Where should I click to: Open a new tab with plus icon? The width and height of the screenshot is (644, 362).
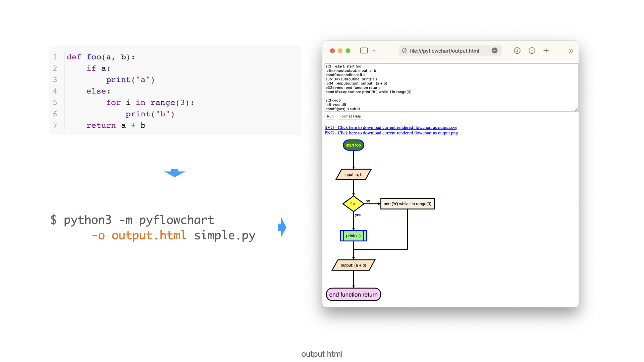(546, 51)
